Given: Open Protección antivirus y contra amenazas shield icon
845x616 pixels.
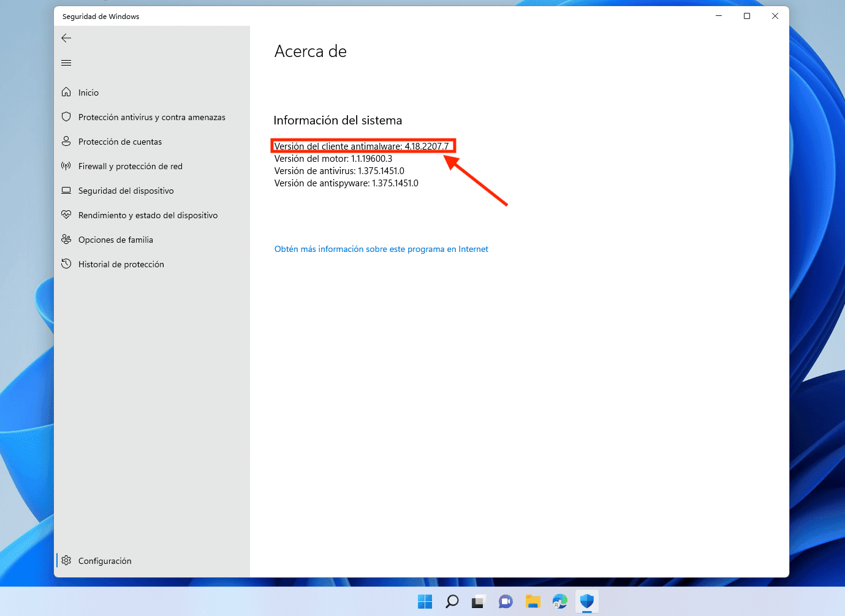Looking at the screenshot, I should click(x=66, y=116).
